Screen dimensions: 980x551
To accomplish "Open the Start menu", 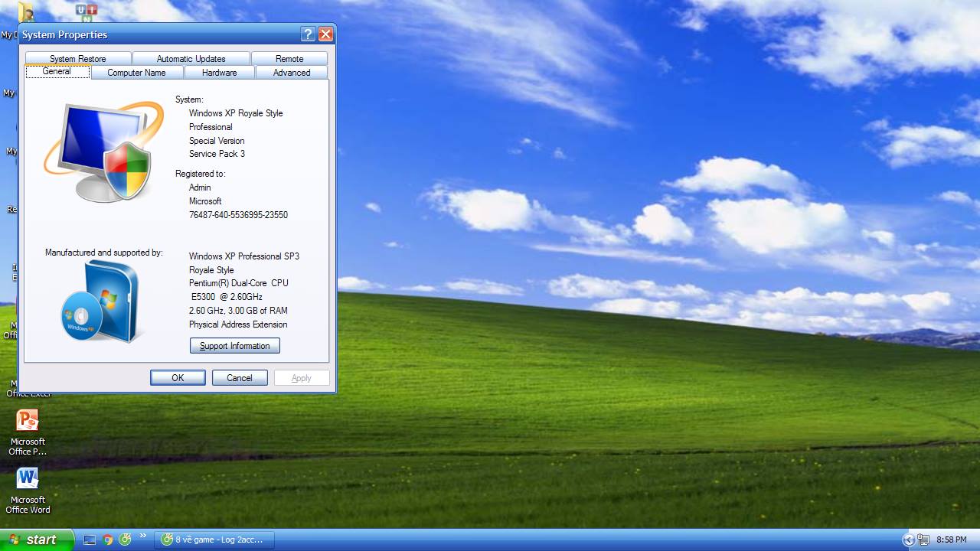I will coord(37,540).
